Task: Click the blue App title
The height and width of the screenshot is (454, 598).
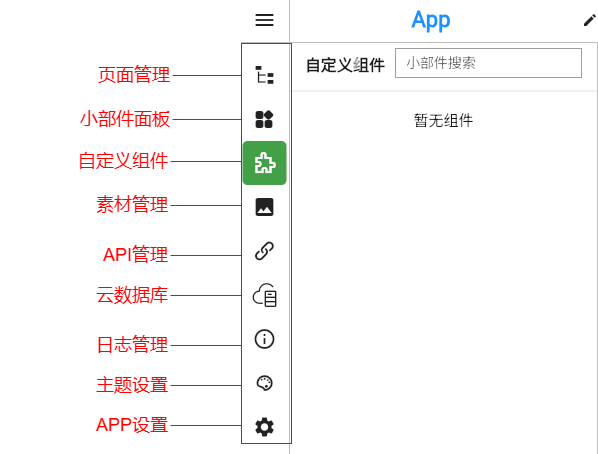Action: pos(431,20)
